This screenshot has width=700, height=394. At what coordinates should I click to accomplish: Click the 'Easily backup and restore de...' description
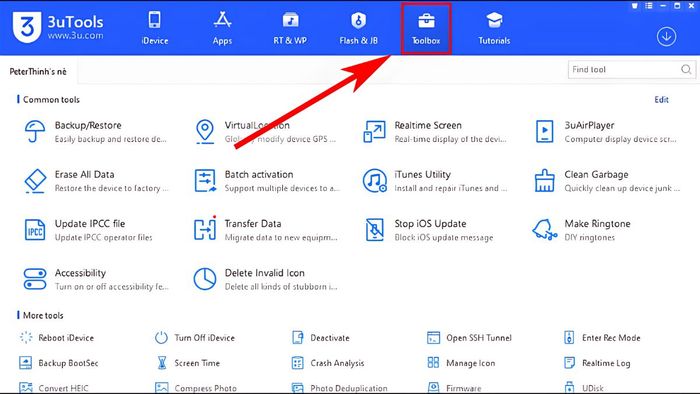point(111,139)
